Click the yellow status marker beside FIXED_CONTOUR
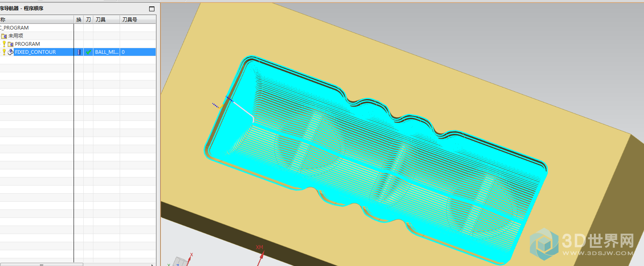 [4, 52]
